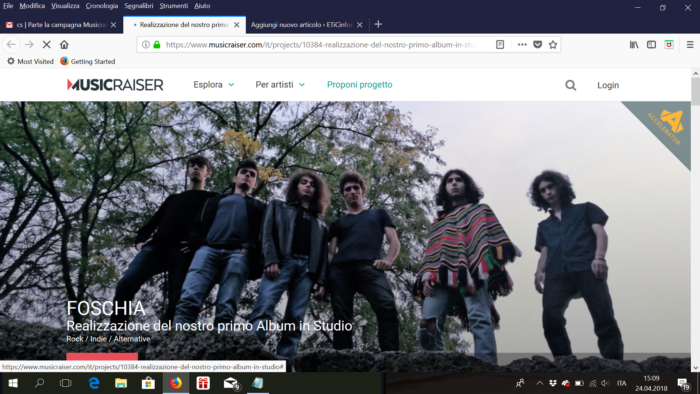Open the page actions three-dot menu
Screen dimensions: 700x394
pyautogui.click(x=522, y=45)
